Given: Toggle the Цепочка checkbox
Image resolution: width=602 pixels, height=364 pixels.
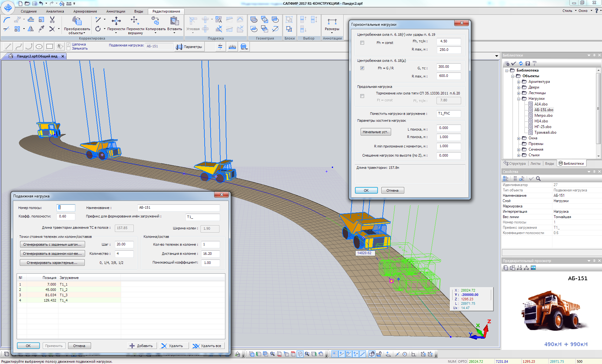Looking at the screenshot, I should (69, 44).
